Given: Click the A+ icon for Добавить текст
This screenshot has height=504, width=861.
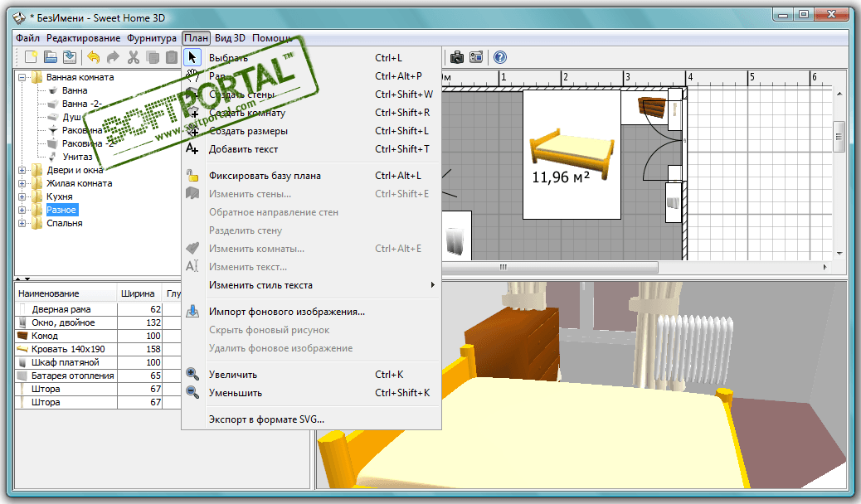Looking at the screenshot, I should click(x=192, y=148).
